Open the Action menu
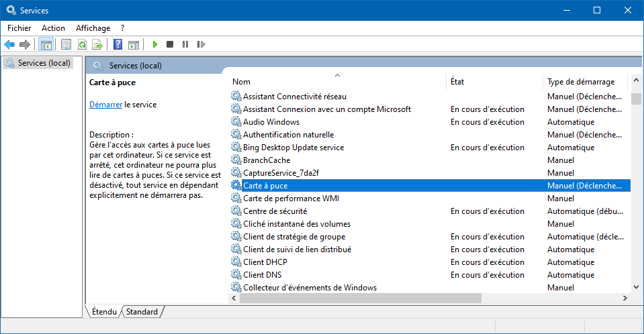 pyautogui.click(x=54, y=28)
